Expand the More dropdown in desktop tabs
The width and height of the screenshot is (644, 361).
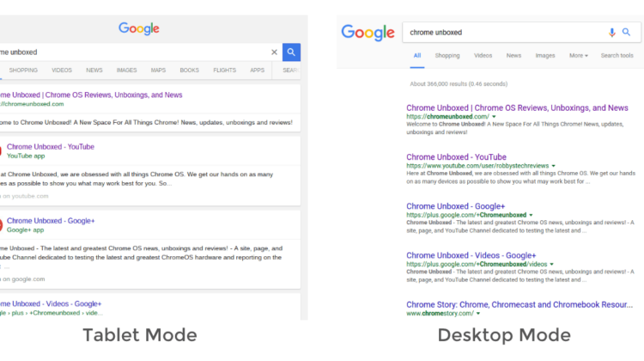click(x=579, y=56)
